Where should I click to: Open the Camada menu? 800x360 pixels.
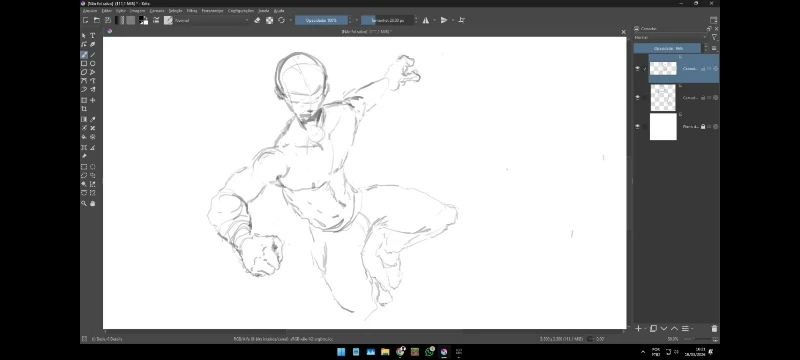point(157,10)
